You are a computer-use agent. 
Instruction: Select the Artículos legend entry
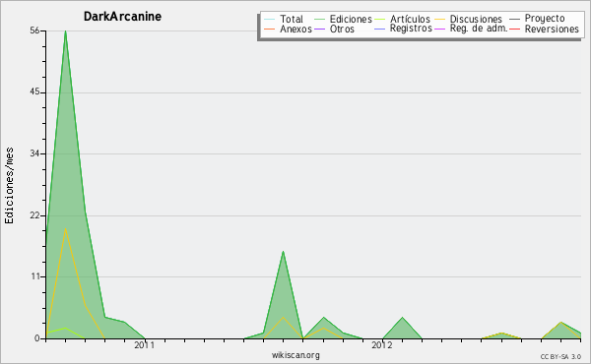pyautogui.click(x=410, y=20)
